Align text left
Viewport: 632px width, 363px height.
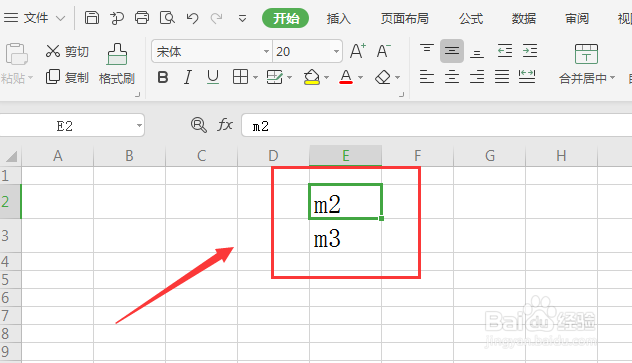coord(427,77)
